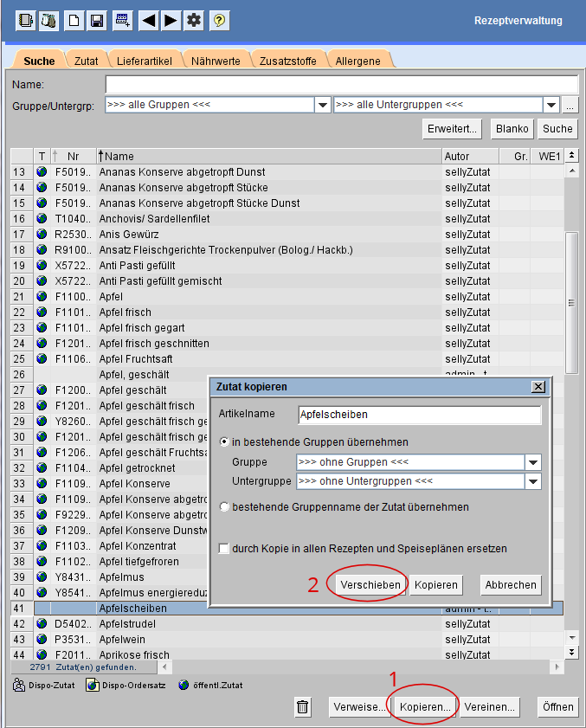Enable 'durch Kopie in allen Rezepten' checkbox
Image resolution: width=586 pixels, height=728 pixels.
click(x=224, y=549)
